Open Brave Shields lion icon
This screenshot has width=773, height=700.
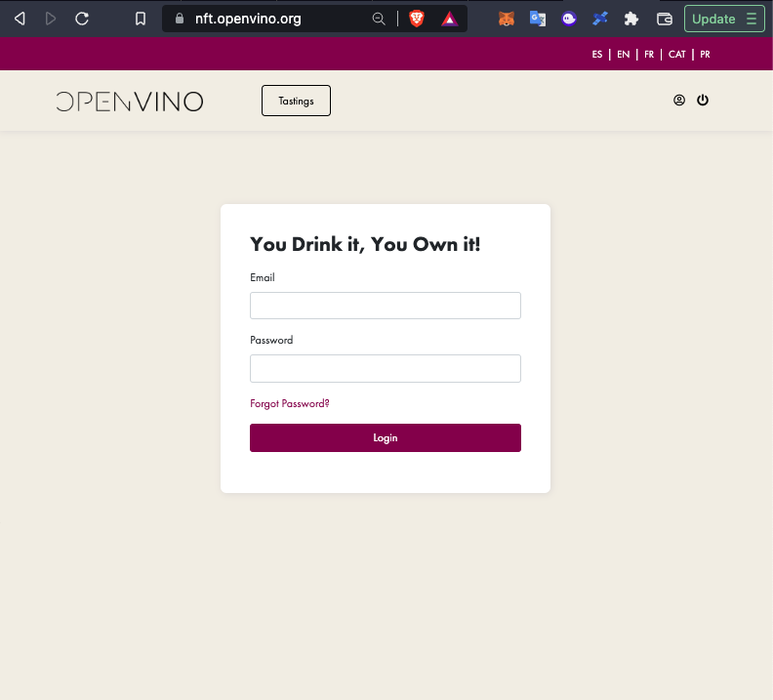(417, 19)
